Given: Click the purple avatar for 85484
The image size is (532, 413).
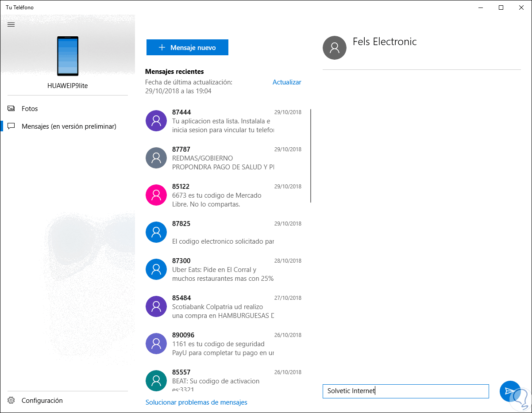Looking at the screenshot, I should 156,306.
